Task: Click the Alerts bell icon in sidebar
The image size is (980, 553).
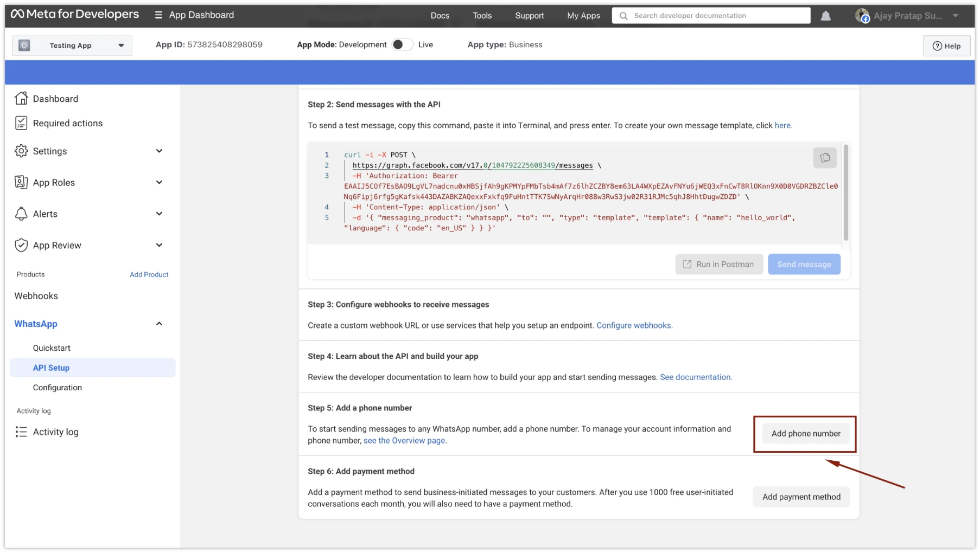Action: [21, 214]
